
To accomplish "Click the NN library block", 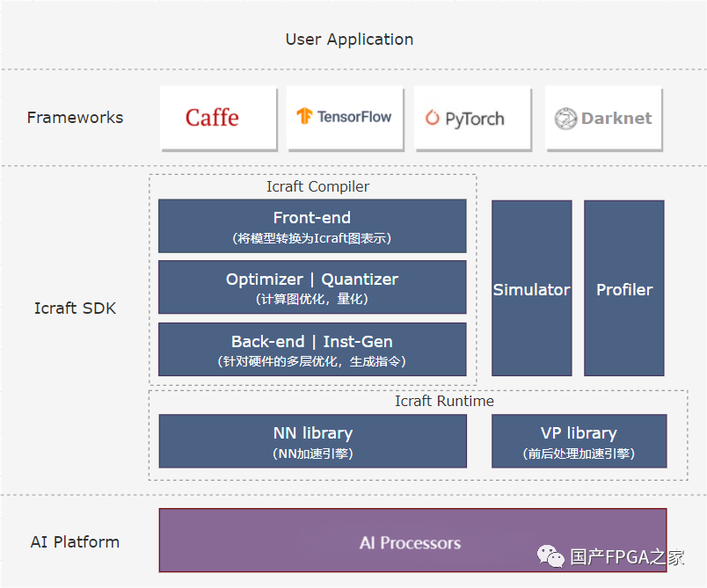I will click(312, 441).
